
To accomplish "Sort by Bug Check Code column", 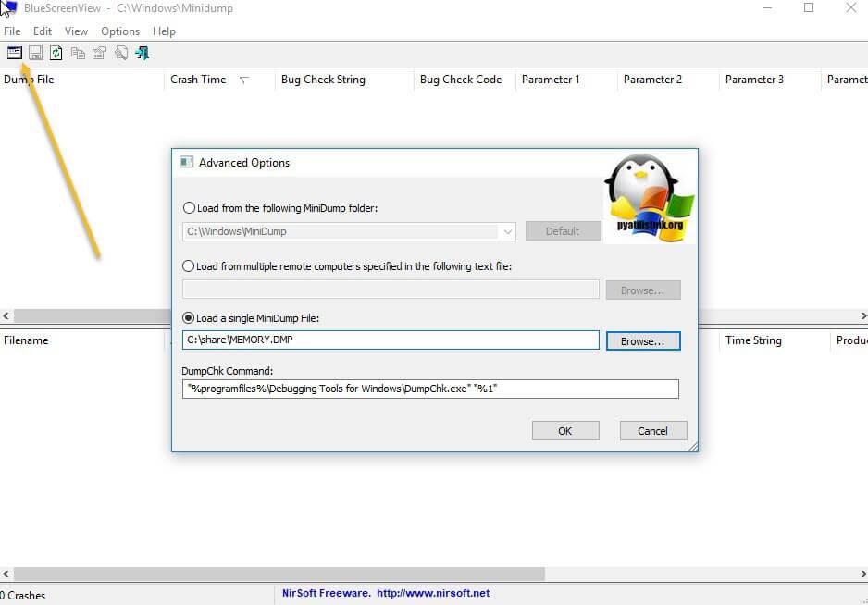I will (464, 80).
